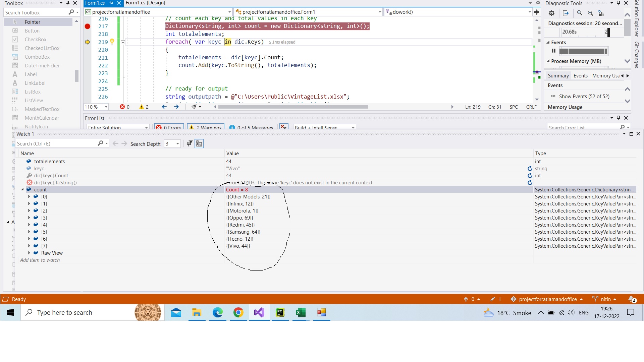Image resolution: width=644 pixels, height=362 pixels.
Task: Toggle 0 of 5 Messages filter
Action: 251,128
